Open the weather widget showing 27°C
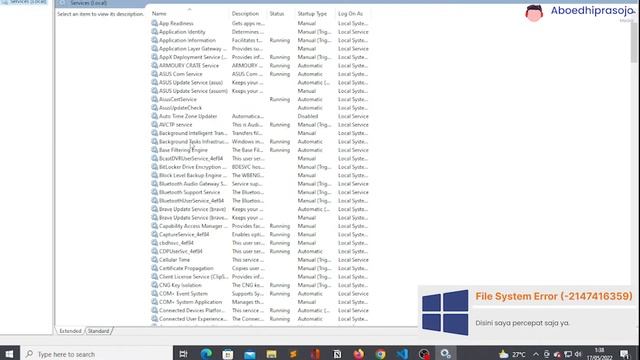This screenshot has height=360, width=640. 512,354
